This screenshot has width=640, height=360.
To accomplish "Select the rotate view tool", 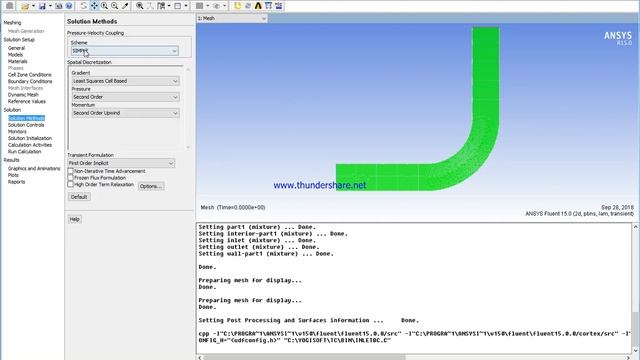I will [x=83, y=6].
